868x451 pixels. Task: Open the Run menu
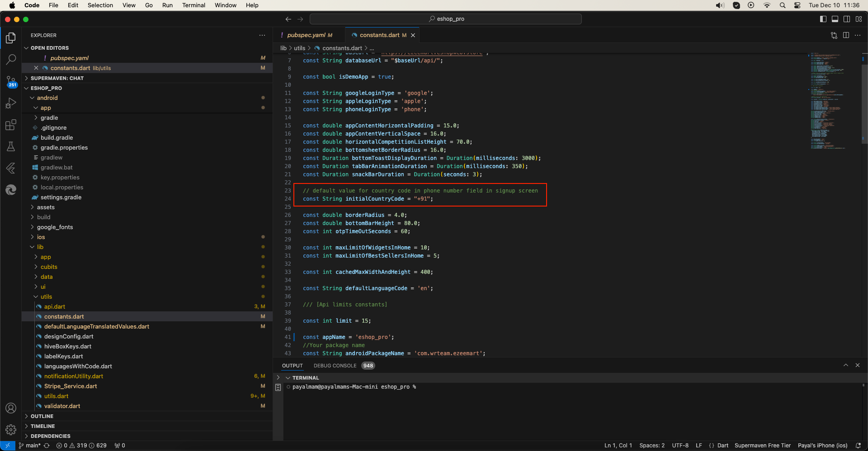coord(167,5)
